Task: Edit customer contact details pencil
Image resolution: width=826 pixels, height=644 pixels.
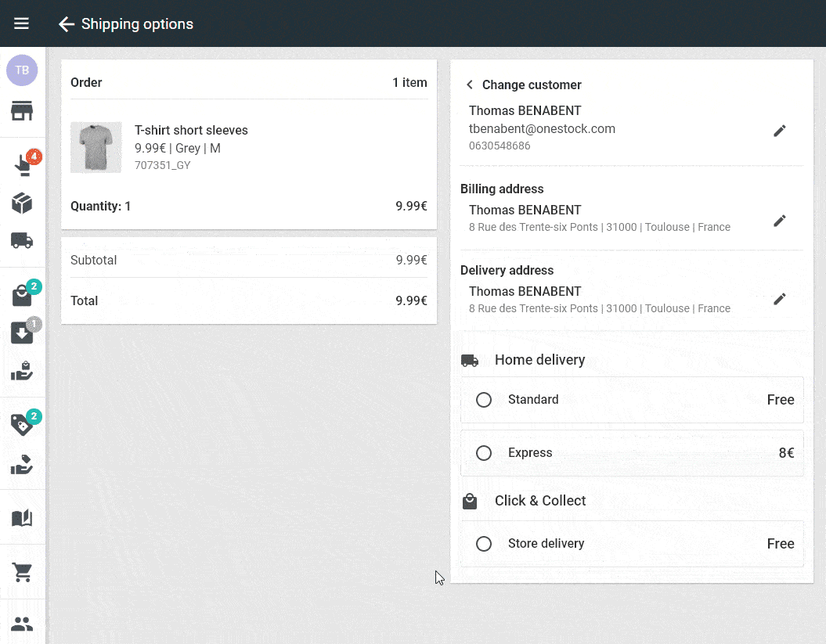Action: click(x=780, y=131)
